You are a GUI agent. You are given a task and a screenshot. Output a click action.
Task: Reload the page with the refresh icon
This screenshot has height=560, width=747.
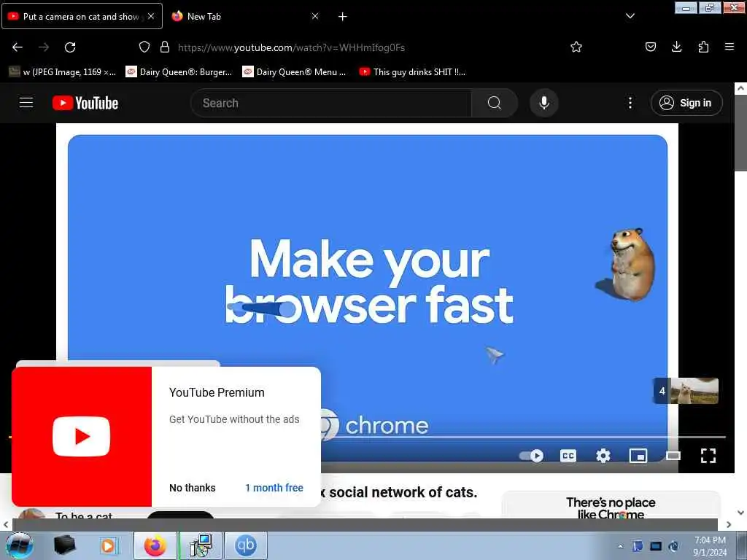point(70,47)
